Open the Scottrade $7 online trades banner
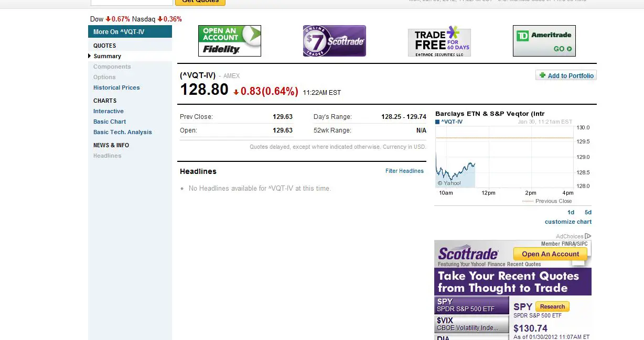The height and width of the screenshot is (340, 644). [x=335, y=41]
